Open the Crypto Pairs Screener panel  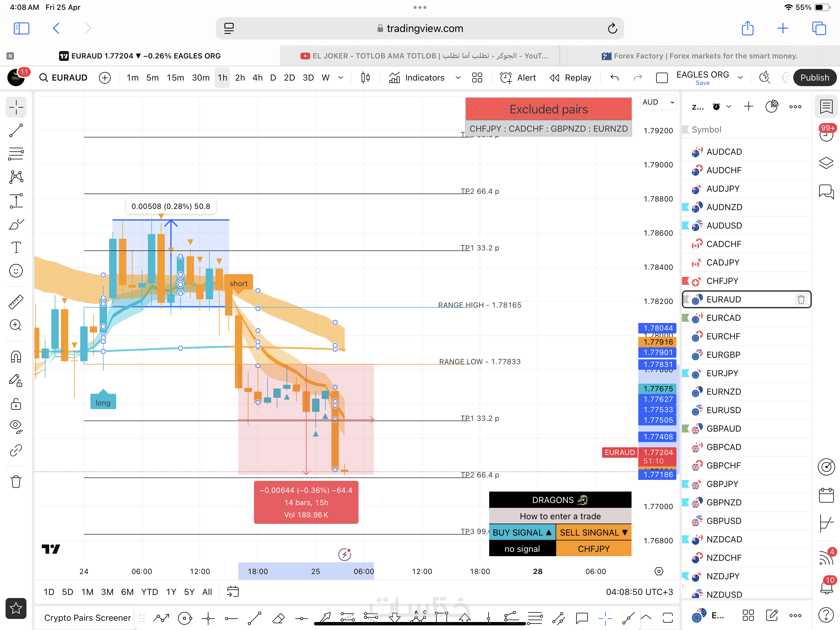[x=87, y=617]
